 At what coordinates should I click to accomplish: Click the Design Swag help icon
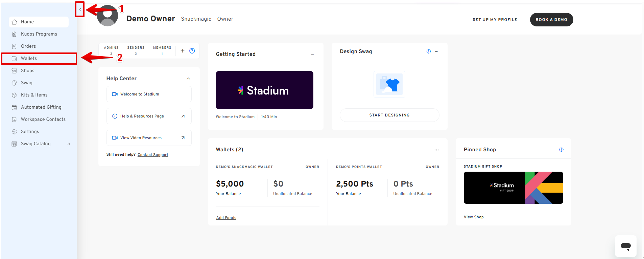[428, 51]
